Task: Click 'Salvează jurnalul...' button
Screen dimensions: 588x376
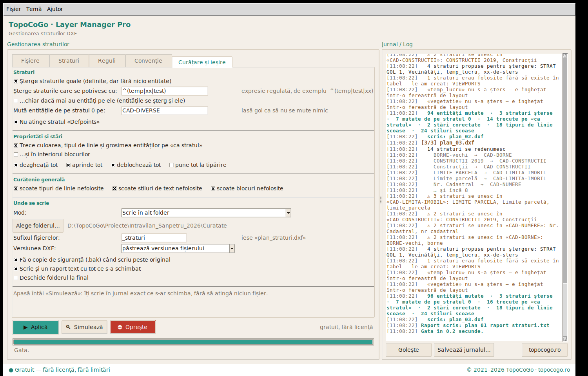Action: pos(464,350)
